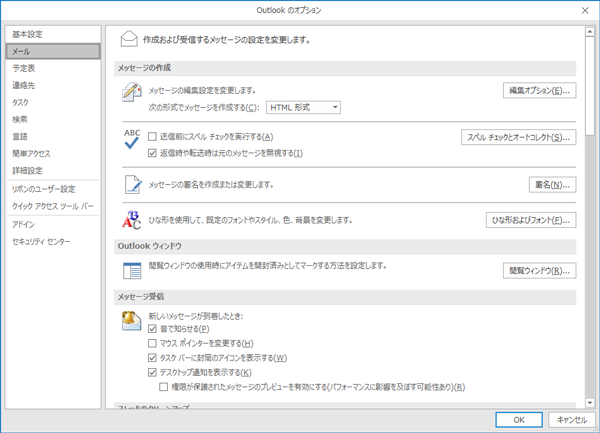Image resolution: width=600 pixels, height=433 pixels.
Task: Click the scrollbar up arrow
Action: click(590, 33)
